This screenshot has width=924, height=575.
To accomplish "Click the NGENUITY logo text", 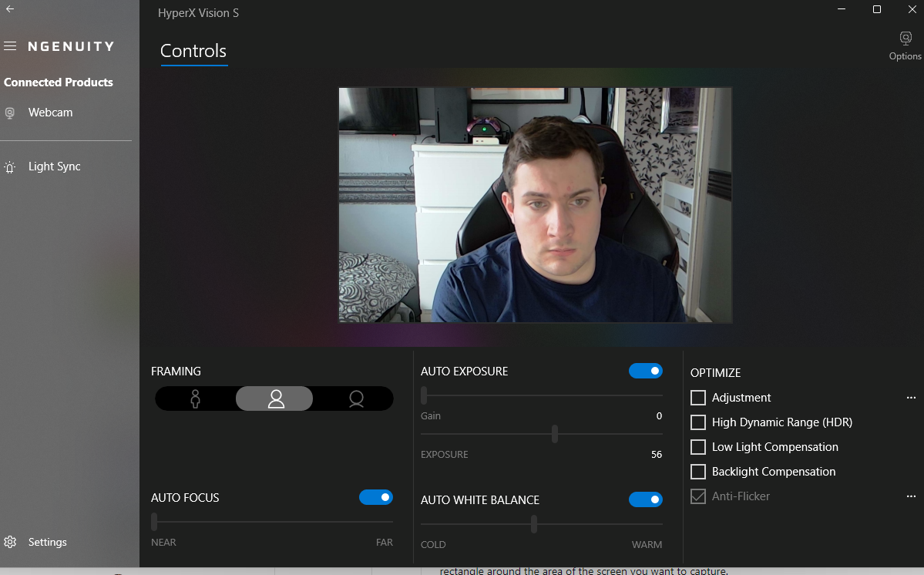I will tap(72, 46).
